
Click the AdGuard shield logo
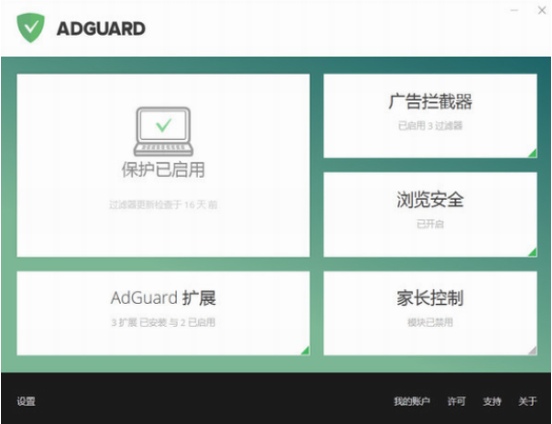31,28
